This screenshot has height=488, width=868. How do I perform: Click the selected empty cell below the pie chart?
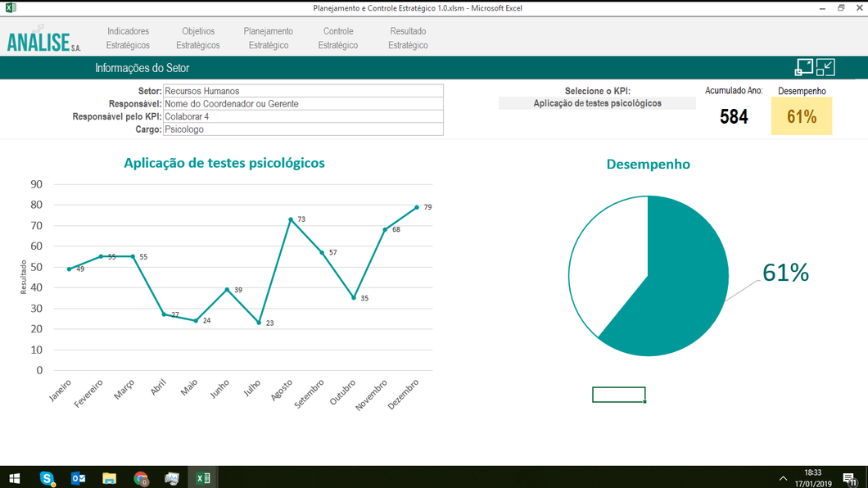619,395
